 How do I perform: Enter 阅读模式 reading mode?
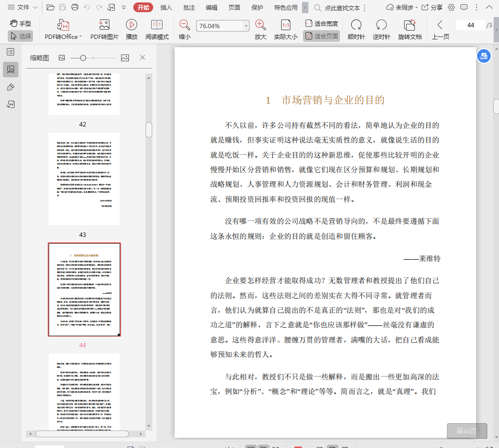click(x=157, y=25)
